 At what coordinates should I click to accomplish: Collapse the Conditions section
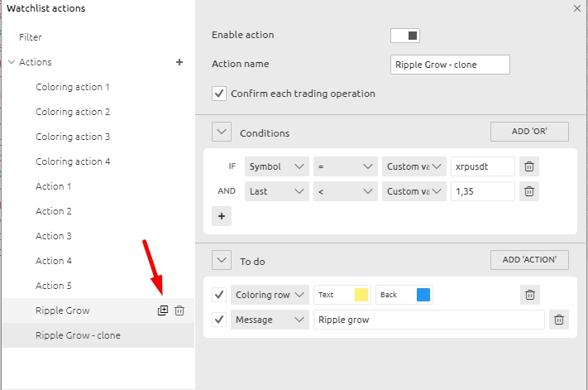[221, 132]
